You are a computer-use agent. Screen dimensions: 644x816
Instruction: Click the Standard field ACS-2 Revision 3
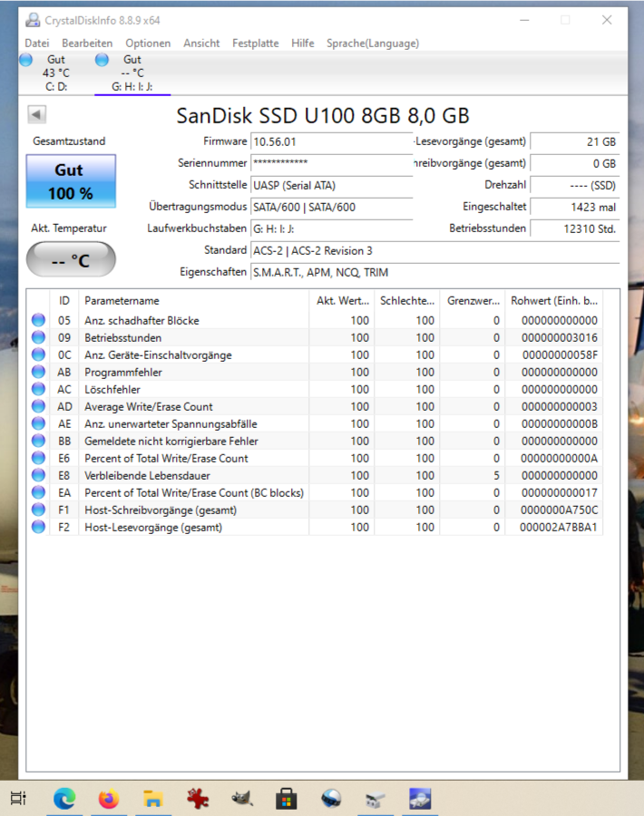coord(434,251)
